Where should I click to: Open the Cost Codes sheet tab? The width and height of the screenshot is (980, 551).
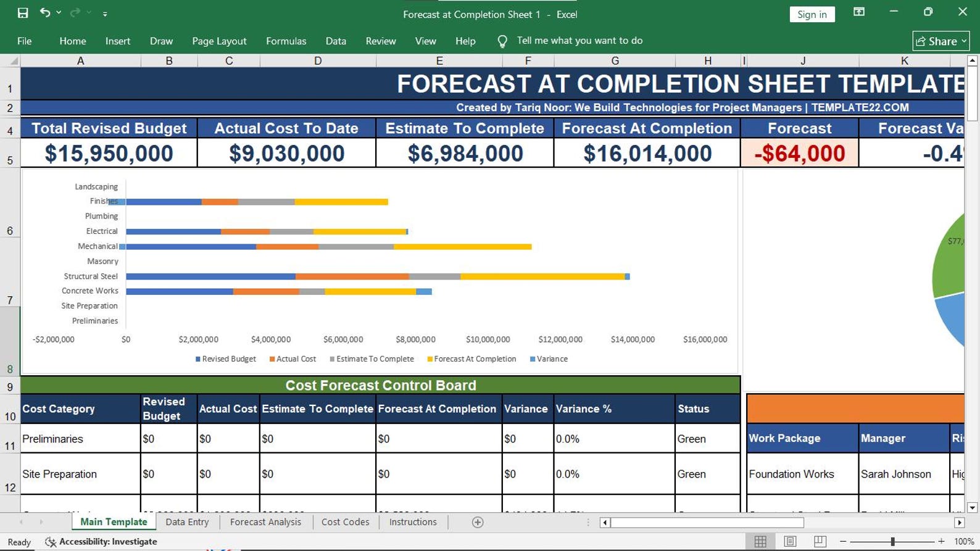point(345,522)
